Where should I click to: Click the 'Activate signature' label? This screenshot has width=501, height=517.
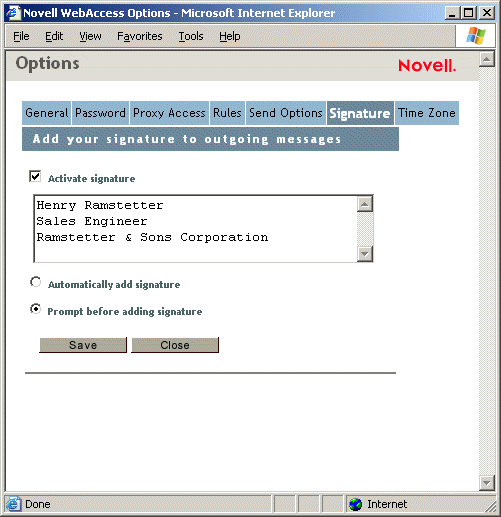92,179
